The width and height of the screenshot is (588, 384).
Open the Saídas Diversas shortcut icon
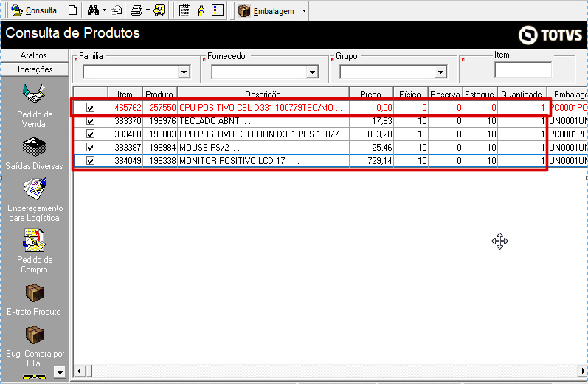35,147
